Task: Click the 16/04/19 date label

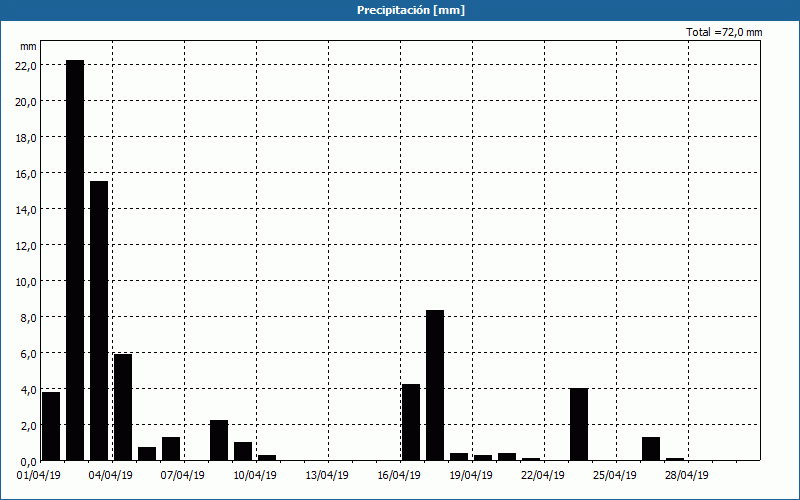Action: pos(399,476)
